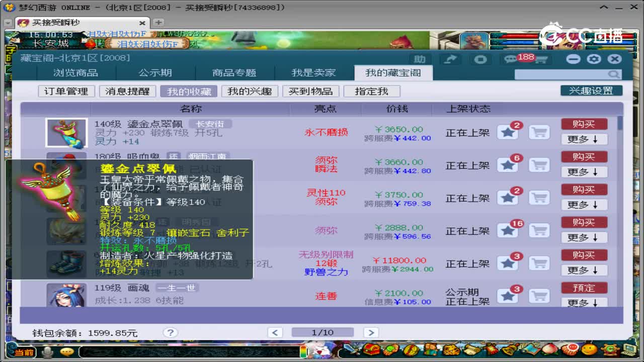
Task: Open the treasure chest icon in game toolbar
Action: [372, 349]
